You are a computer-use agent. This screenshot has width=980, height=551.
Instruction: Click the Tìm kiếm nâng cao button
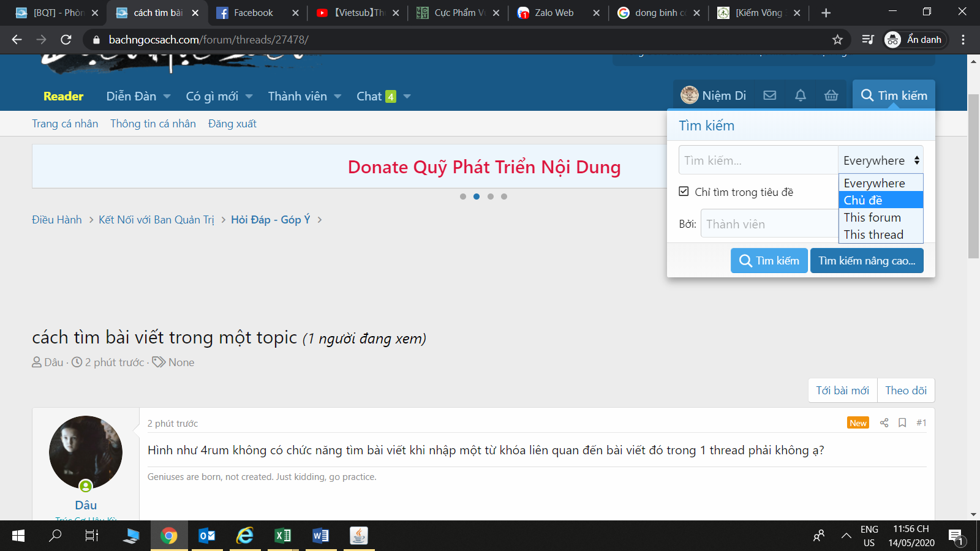coord(866,261)
